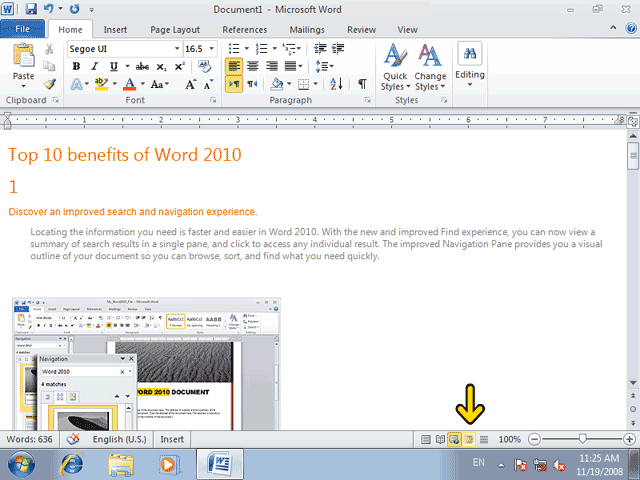640x480 pixels.
Task: Click the spelling proofing errors status icon
Action: 73,439
